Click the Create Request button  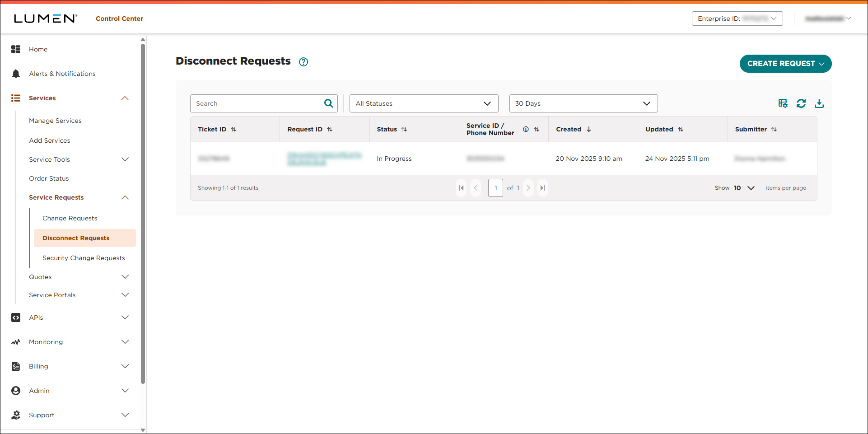point(785,64)
